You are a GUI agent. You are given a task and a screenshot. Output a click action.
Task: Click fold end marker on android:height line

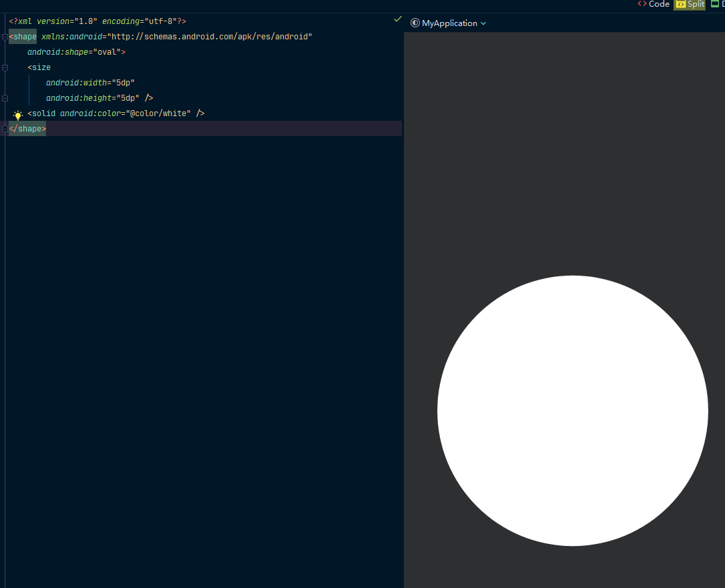(5, 98)
